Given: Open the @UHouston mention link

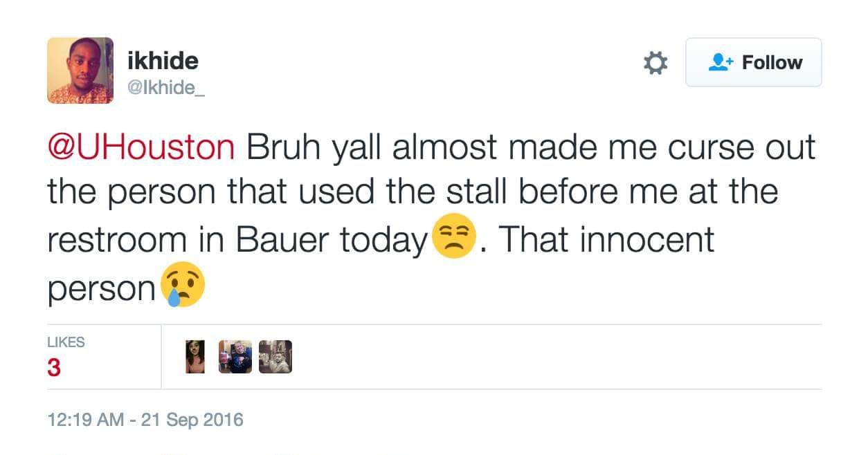Looking at the screenshot, I should (141, 147).
